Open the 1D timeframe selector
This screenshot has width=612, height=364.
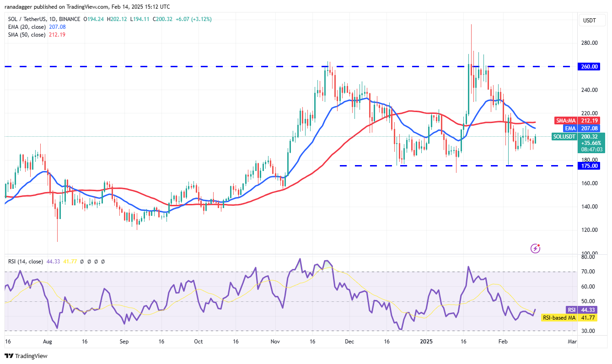pos(52,19)
